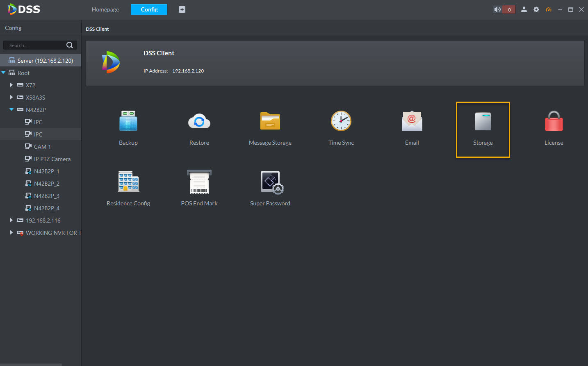
Task: Open the Email envelope icon
Action: click(412, 121)
